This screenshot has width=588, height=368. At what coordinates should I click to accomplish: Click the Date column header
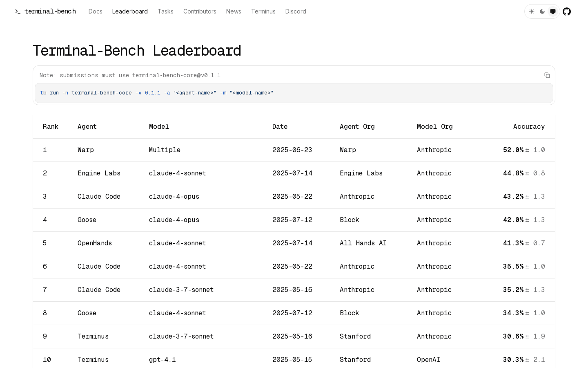coord(280,127)
